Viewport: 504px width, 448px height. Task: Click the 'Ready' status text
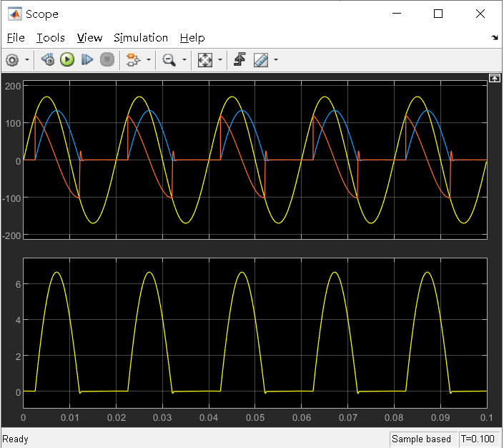(x=15, y=439)
